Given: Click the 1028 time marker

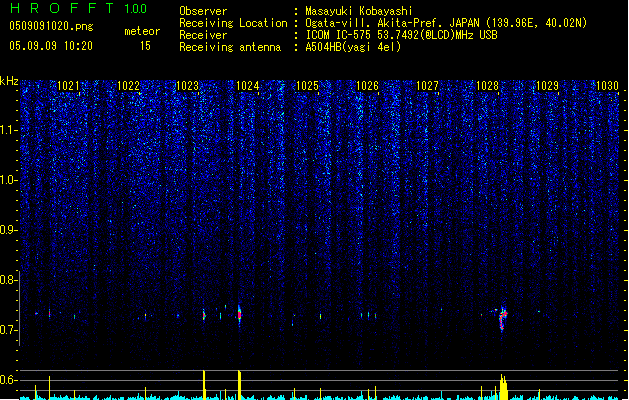Looking at the screenshot, I should click(487, 86).
